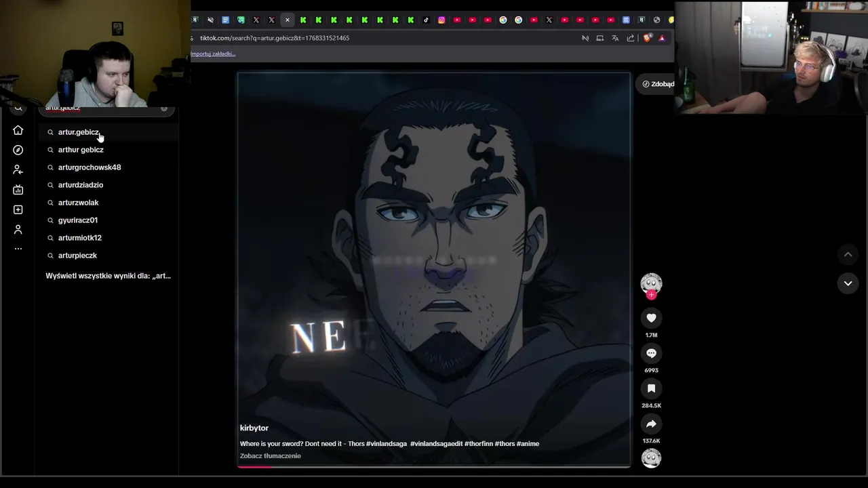Click Zobacz tłumaczenie under the caption

(270, 456)
